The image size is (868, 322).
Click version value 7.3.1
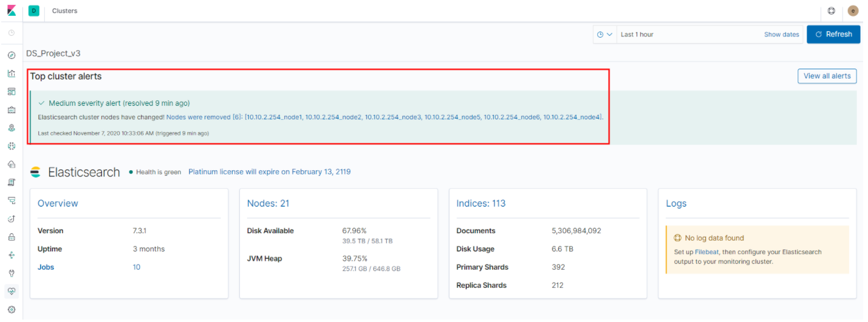[140, 231]
